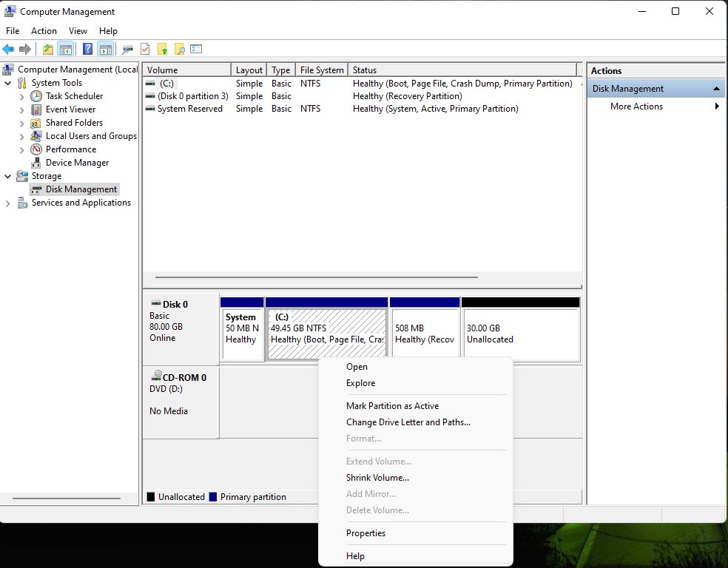The image size is (728, 568).
Task: Sort by the File System column header
Action: 321,70
